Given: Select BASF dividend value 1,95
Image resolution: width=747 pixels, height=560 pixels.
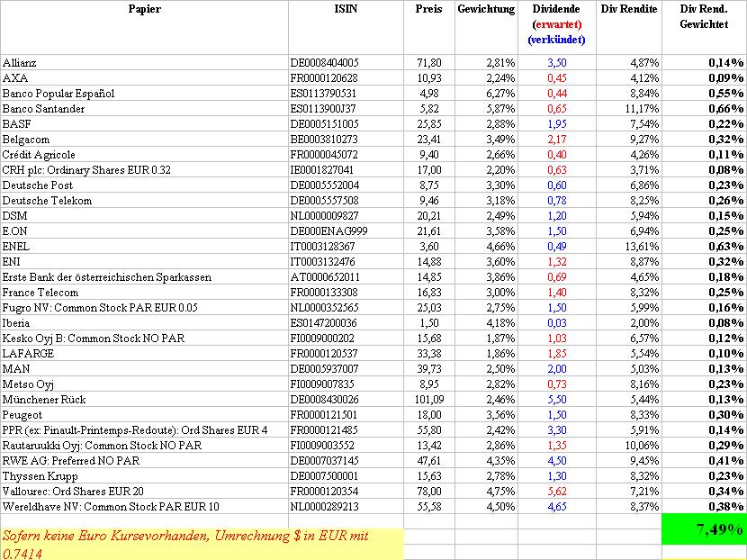Looking at the screenshot, I should click(x=556, y=124).
